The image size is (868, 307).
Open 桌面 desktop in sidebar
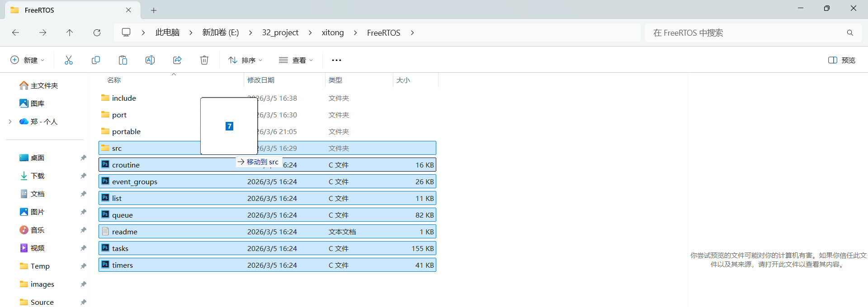[x=32, y=158]
